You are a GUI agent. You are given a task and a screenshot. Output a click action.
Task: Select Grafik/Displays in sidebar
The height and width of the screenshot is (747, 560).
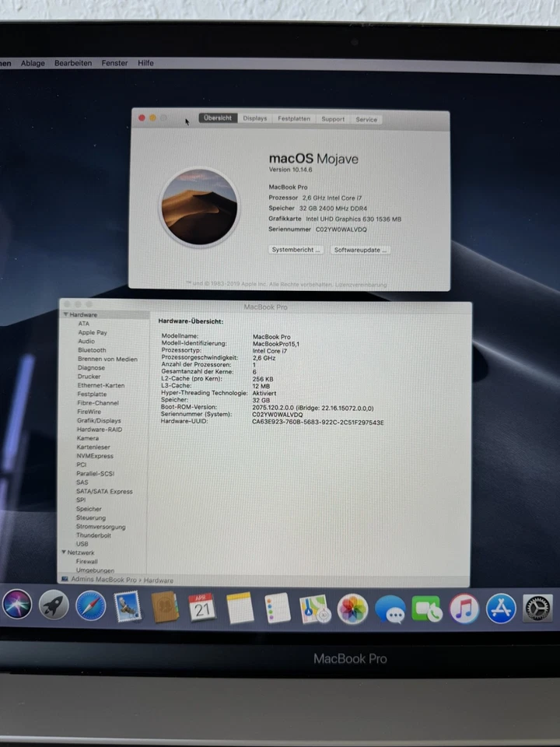[x=99, y=421]
